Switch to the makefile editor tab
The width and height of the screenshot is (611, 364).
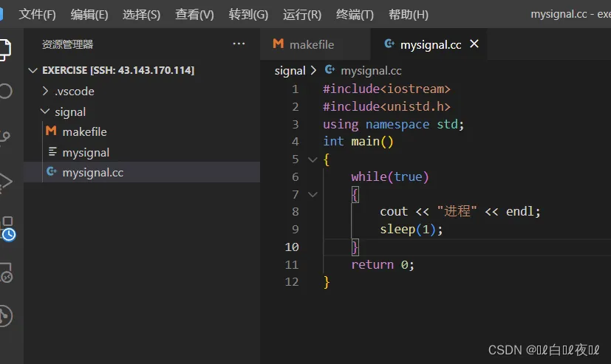click(x=311, y=45)
